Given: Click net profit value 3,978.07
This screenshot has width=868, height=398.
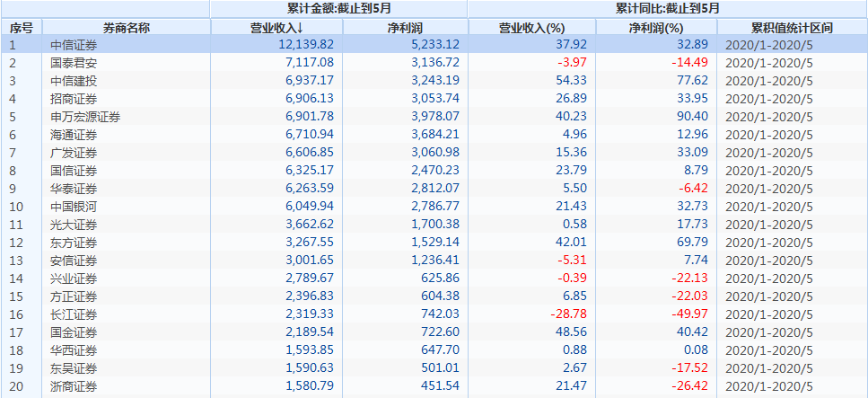Looking at the screenshot, I should pos(434,117).
